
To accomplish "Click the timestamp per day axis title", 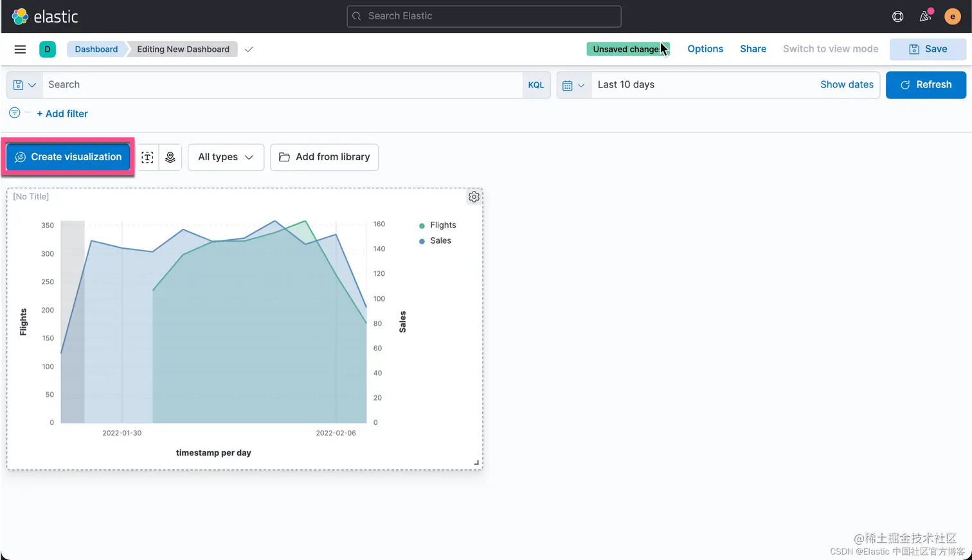I will [213, 453].
